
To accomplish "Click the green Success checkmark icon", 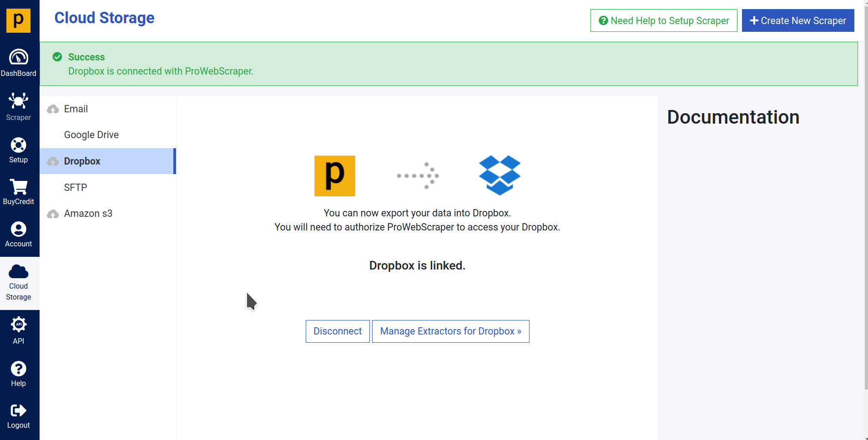I will 57,57.
